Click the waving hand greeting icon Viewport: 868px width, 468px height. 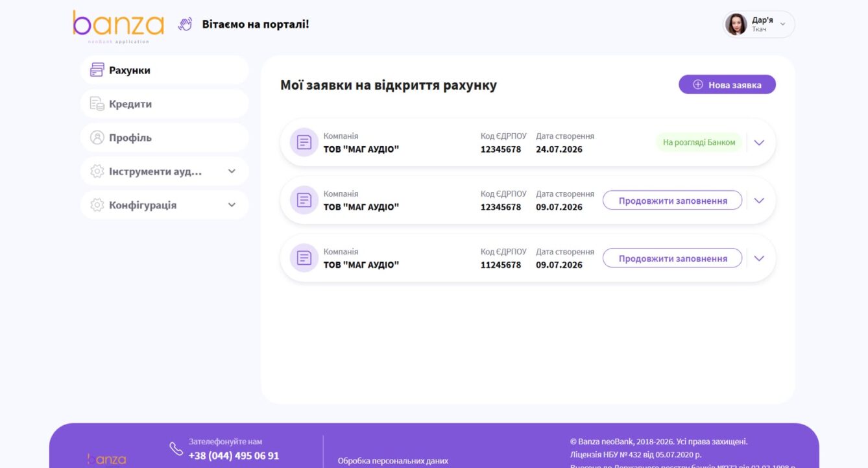[186, 25]
